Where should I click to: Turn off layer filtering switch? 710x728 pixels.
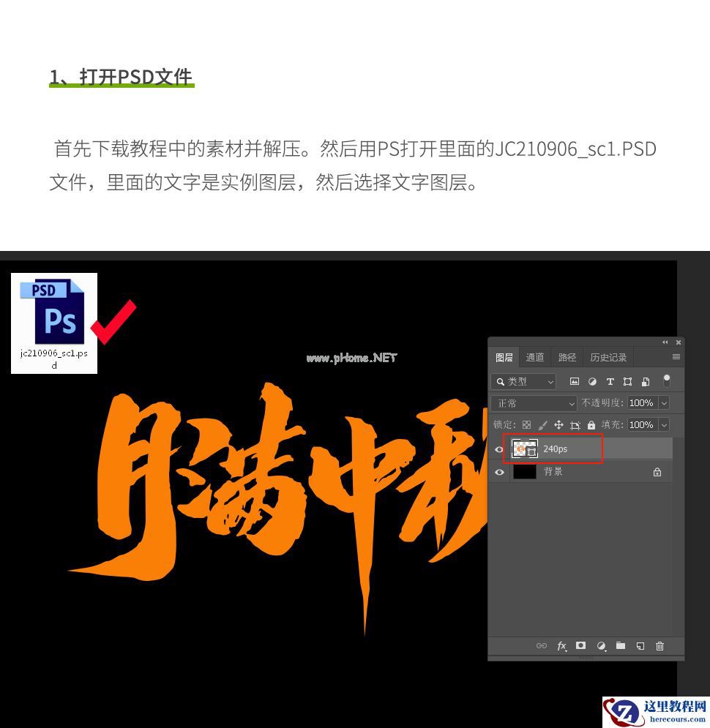[x=667, y=380]
